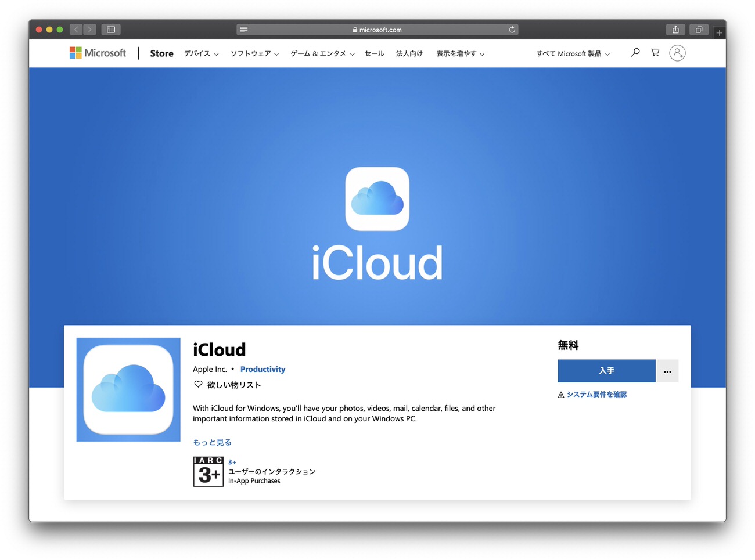Expand the ソフトウェア menu
This screenshot has width=755, height=560.
(x=255, y=53)
